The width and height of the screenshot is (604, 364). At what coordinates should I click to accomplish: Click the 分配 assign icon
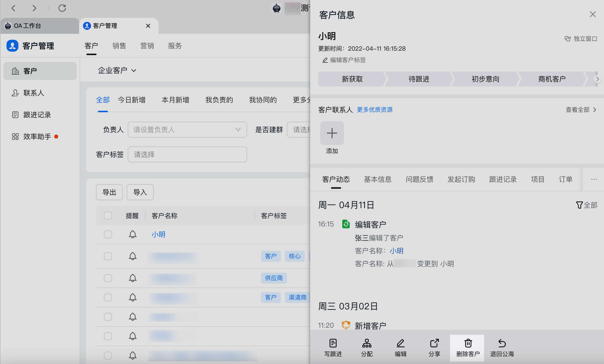[x=367, y=343]
